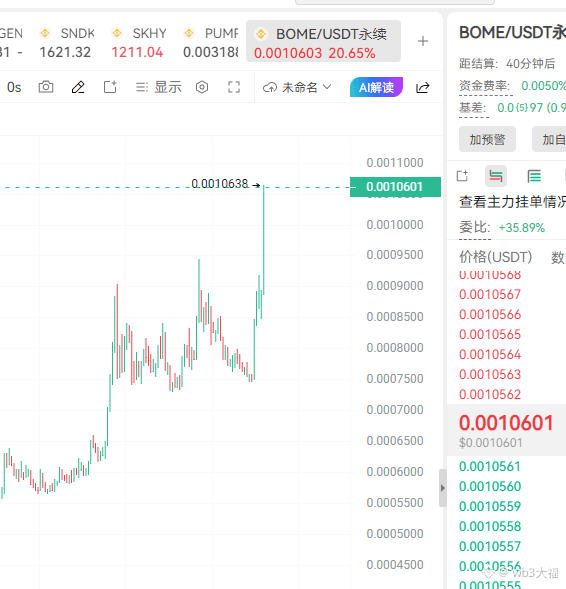Image resolution: width=566 pixels, height=589 pixels.
Task: Click the AI解读 button
Action: click(x=376, y=87)
